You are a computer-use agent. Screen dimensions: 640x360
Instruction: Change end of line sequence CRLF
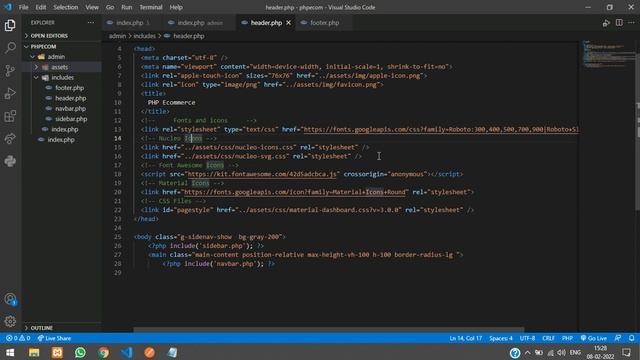pyautogui.click(x=548, y=338)
